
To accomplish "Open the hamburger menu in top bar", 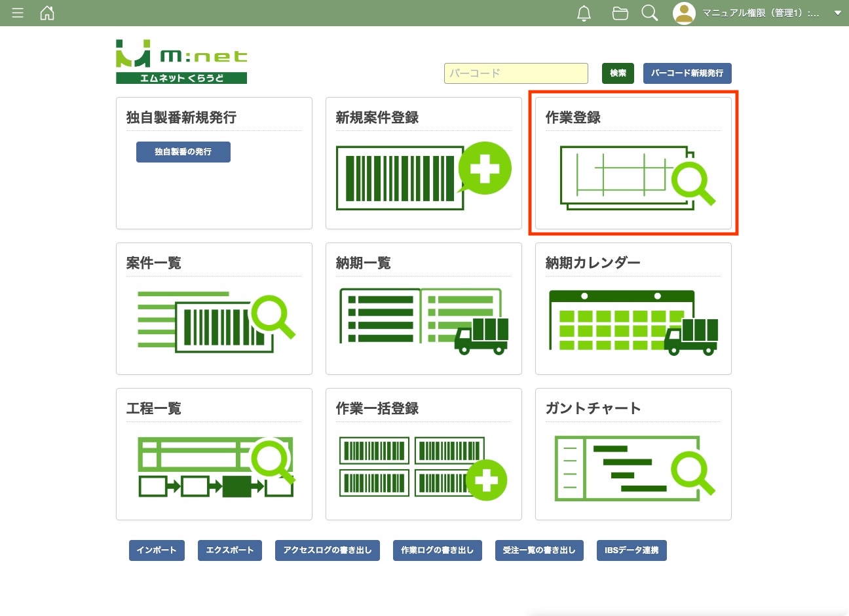I will (18, 13).
